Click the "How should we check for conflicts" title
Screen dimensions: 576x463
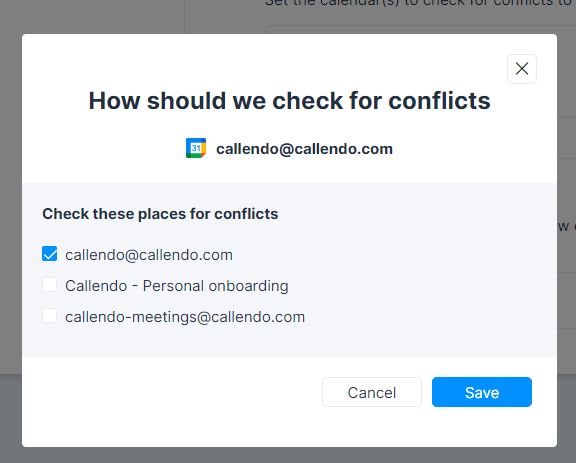pyautogui.click(x=289, y=101)
